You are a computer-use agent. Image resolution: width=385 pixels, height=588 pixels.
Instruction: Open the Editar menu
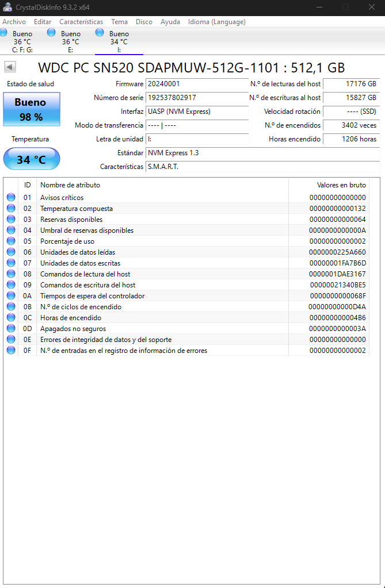click(x=43, y=22)
